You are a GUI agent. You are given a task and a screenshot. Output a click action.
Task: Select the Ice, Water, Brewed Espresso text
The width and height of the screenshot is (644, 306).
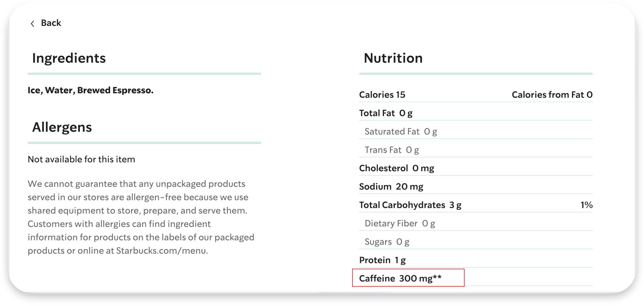point(90,90)
